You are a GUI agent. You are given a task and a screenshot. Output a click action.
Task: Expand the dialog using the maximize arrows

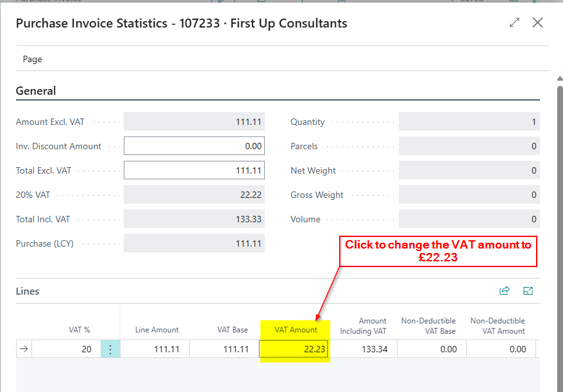tap(514, 23)
